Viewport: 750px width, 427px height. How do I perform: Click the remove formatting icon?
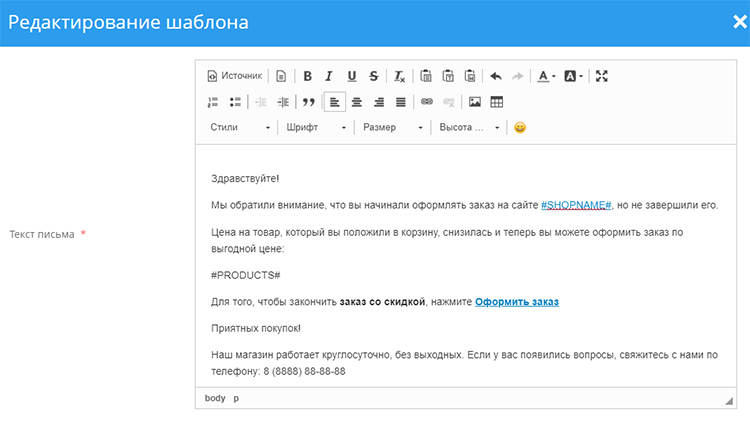coord(399,76)
